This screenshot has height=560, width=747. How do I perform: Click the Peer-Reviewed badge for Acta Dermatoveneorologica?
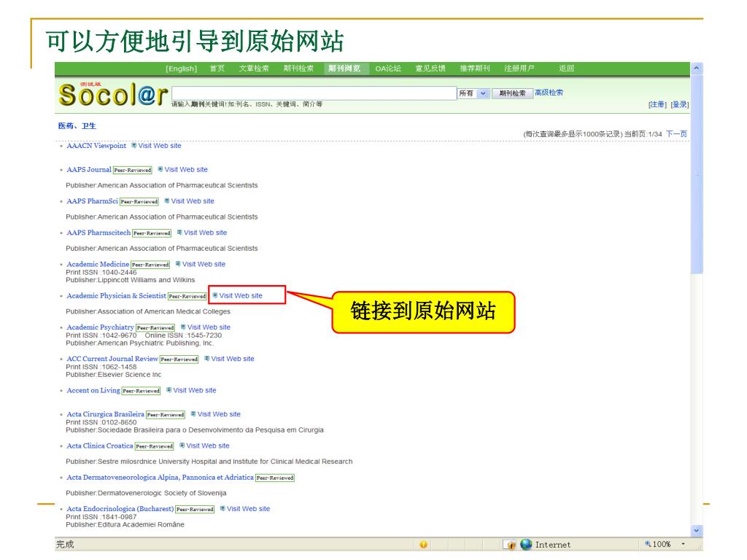(x=275, y=478)
